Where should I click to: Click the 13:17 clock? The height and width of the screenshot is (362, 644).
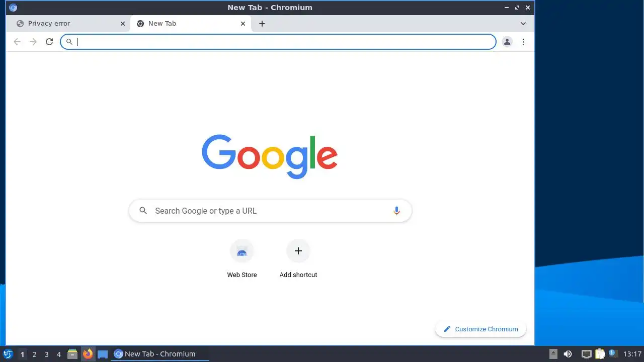(632, 354)
